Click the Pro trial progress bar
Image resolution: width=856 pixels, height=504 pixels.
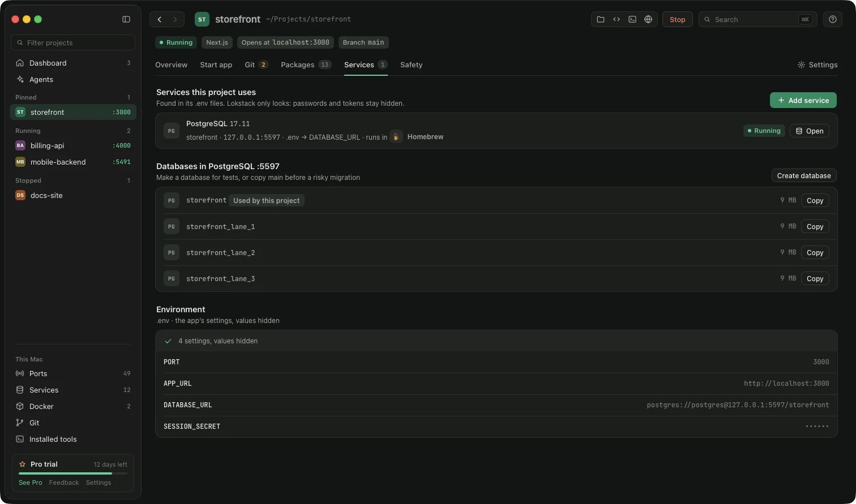pos(73,473)
